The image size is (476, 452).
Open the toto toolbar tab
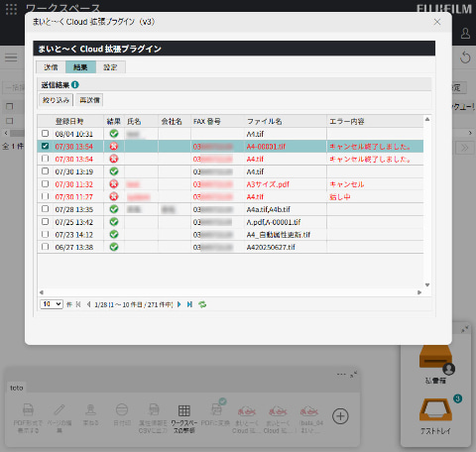pos(17,388)
